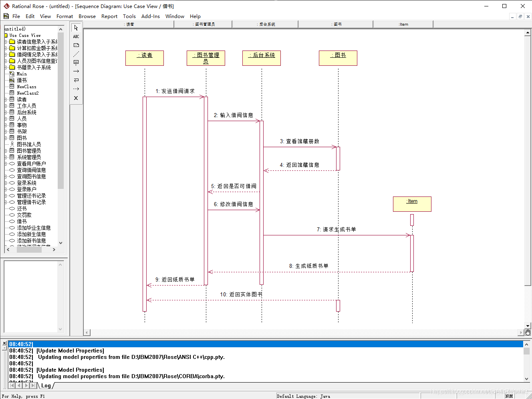Switch to the Log tab

(x=46, y=385)
